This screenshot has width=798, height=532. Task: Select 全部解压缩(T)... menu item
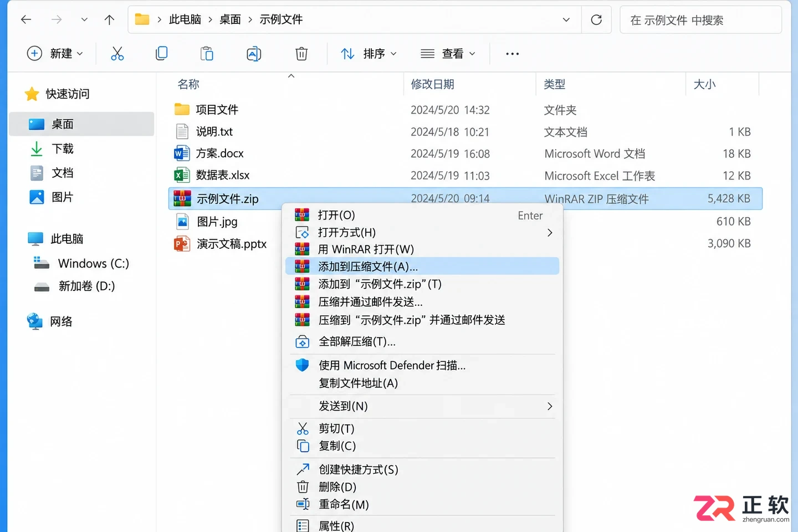(x=422, y=342)
